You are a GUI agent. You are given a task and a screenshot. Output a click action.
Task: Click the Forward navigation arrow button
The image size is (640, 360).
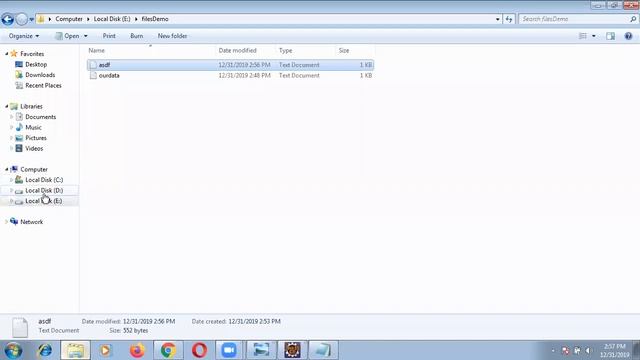point(22,19)
